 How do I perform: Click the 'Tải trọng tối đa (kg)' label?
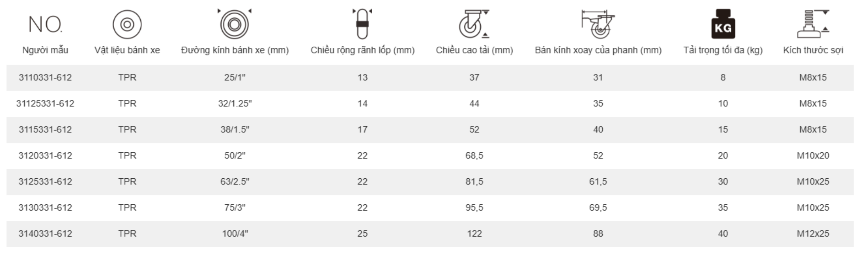click(x=723, y=50)
